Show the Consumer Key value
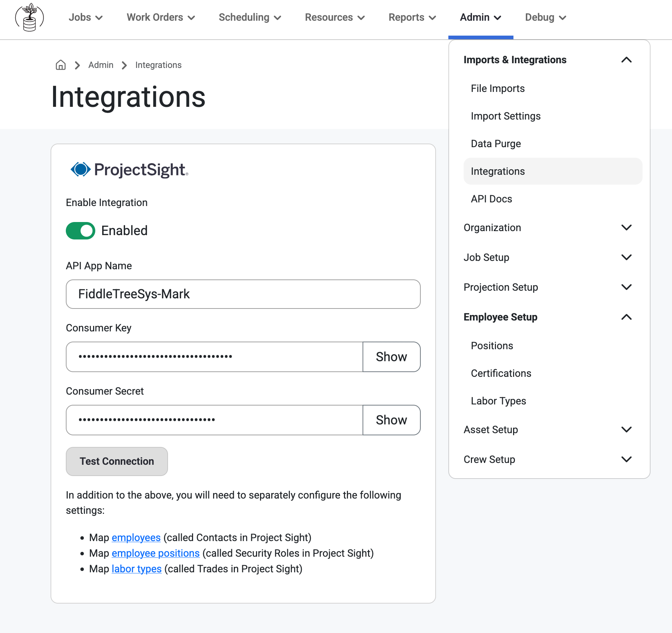This screenshot has height=633, width=672. [x=392, y=357]
